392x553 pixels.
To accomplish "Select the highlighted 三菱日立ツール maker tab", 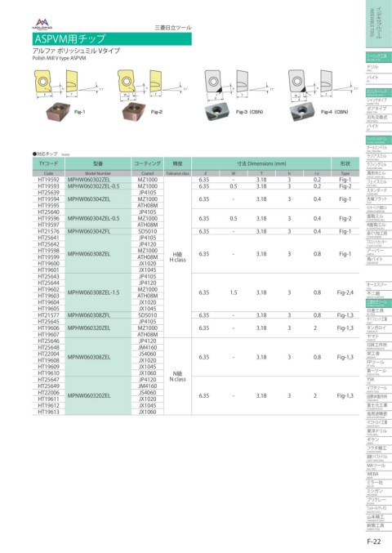I will click(x=379, y=303).
